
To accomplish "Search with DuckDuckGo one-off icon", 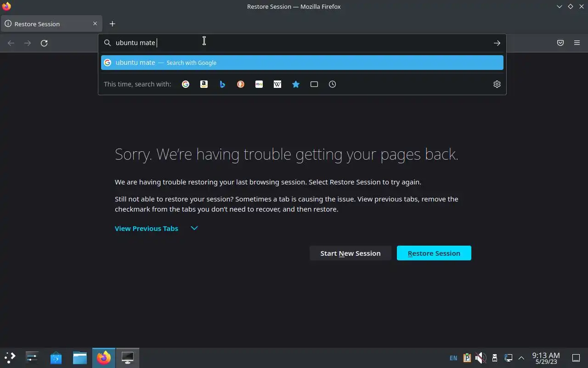I will (241, 84).
